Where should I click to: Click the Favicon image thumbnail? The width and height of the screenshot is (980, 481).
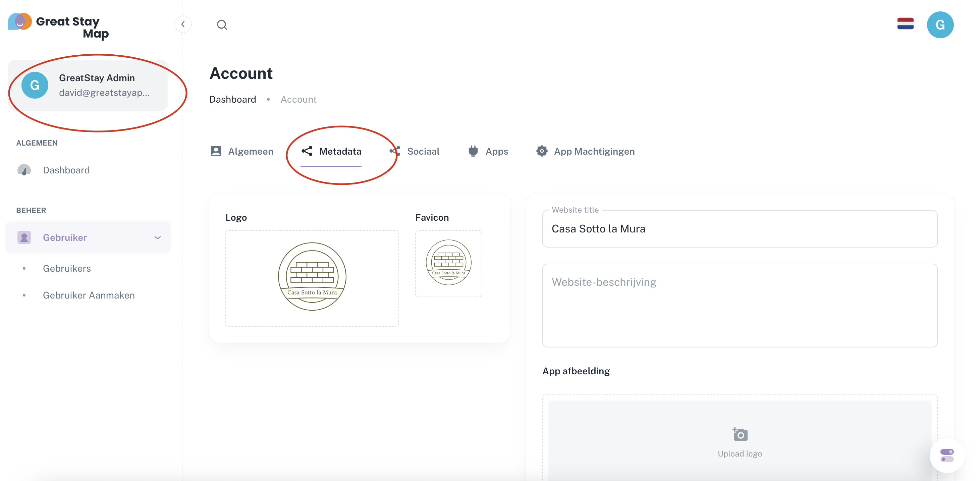[x=448, y=263]
